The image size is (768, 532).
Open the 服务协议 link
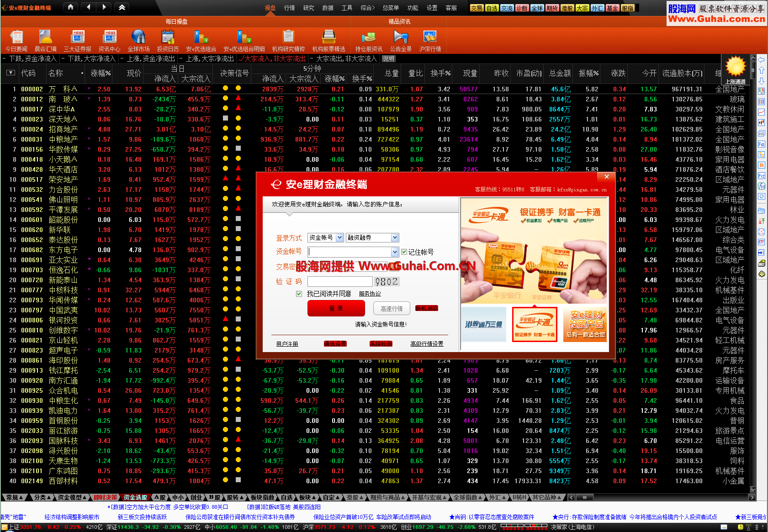(370, 294)
